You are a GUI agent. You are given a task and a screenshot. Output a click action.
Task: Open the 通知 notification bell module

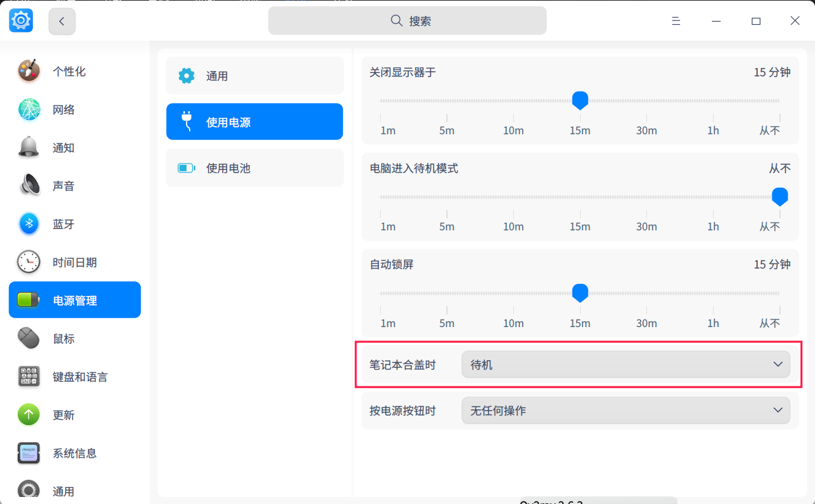point(74,148)
